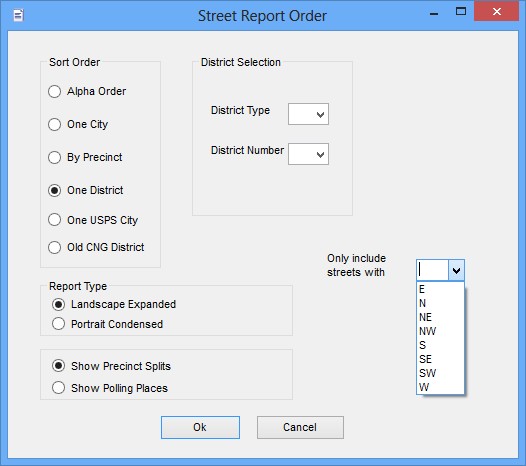Open the District Type dropdown
Image resolution: width=526 pixels, height=466 pixels.
tap(308, 114)
